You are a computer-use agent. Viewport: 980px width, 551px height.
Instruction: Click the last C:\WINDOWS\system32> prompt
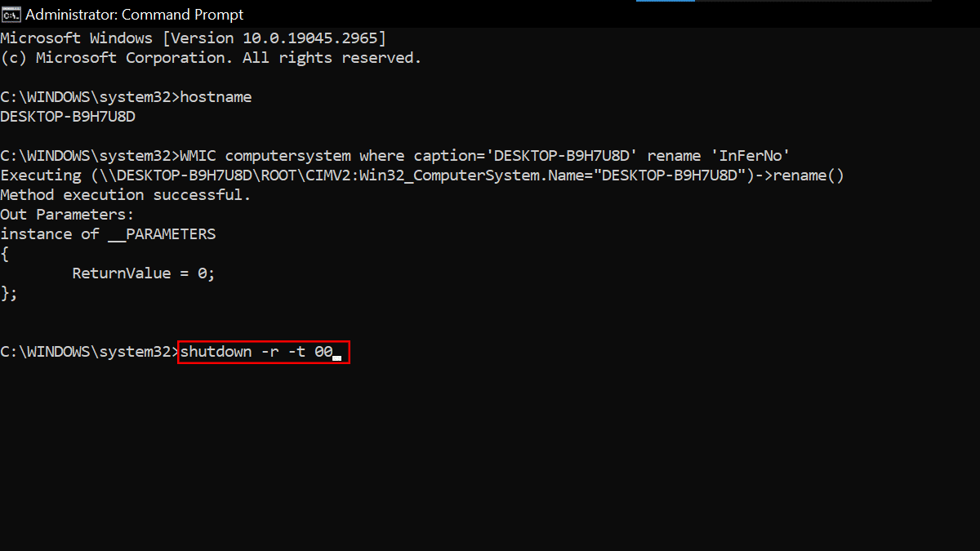tap(89, 352)
